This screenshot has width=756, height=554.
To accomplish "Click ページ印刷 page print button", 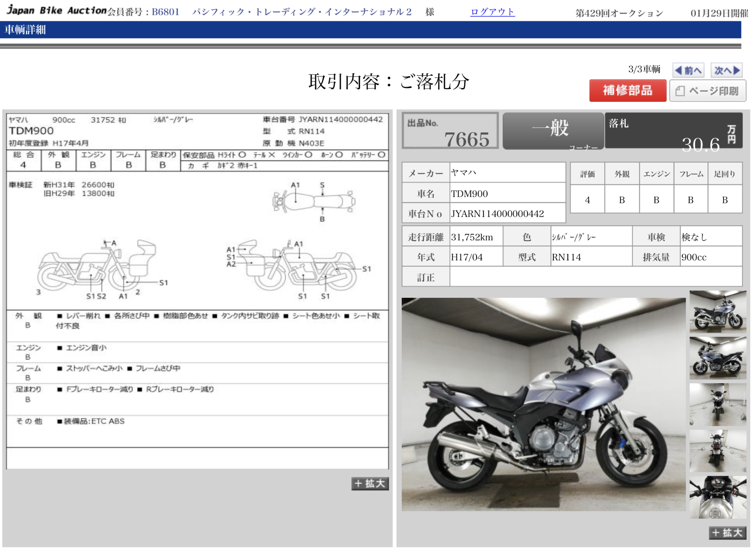I will pyautogui.click(x=707, y=90).
